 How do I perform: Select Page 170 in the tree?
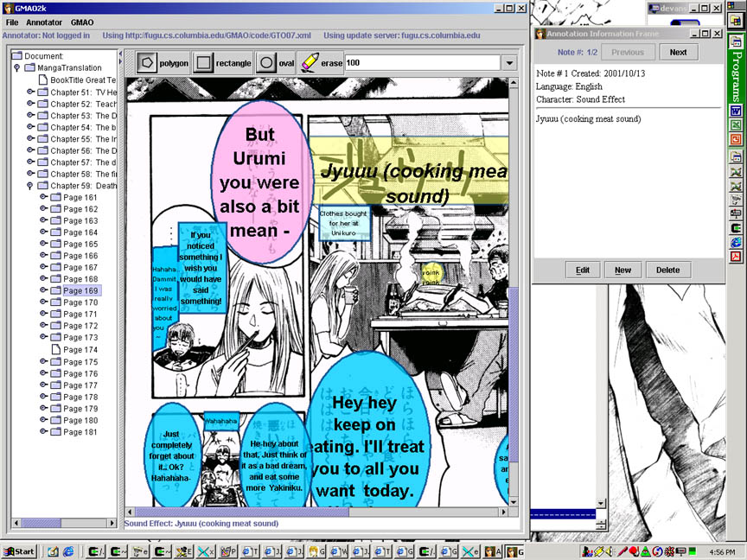point(74,302)
